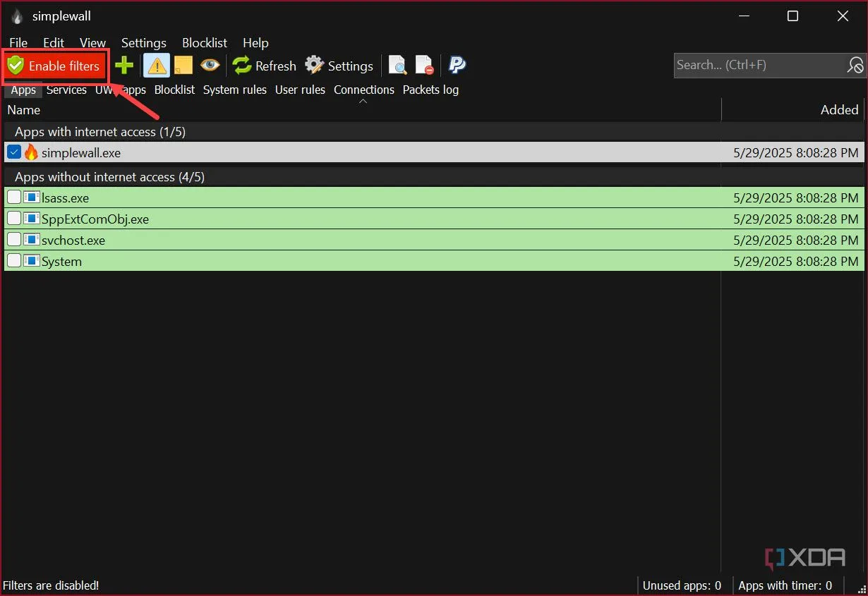Open the Settings menu in menu bar
This screenshot has height=596, width=868.
coord(144,43)
